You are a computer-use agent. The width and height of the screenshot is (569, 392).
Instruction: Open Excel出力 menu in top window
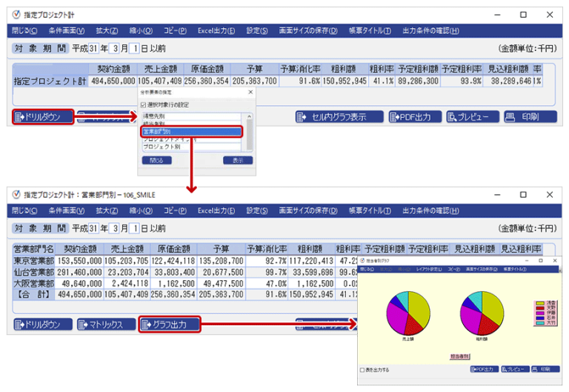(x=216, y=30)
